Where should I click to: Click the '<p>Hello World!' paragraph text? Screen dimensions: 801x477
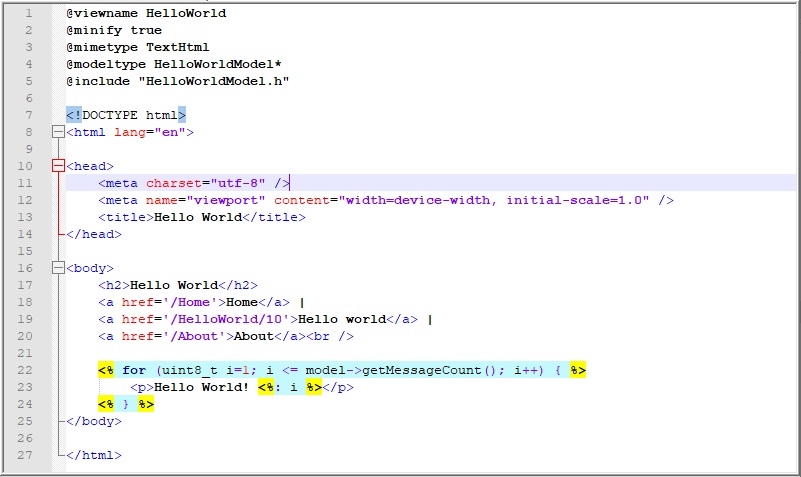coord(190,387)
